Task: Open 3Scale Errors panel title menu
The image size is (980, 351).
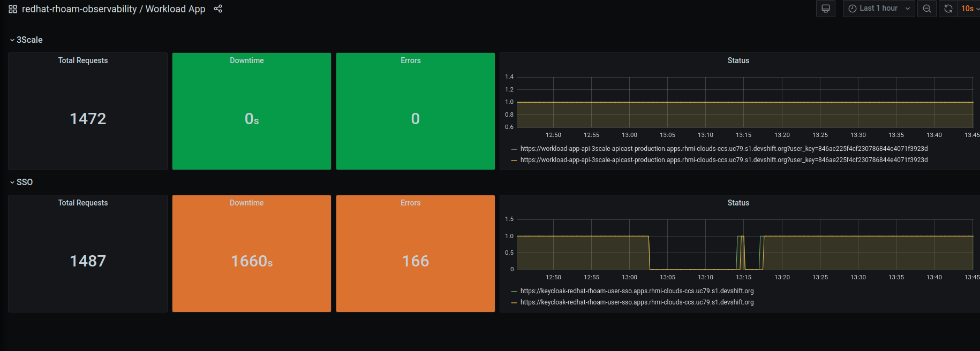Action: pos(411,60)
